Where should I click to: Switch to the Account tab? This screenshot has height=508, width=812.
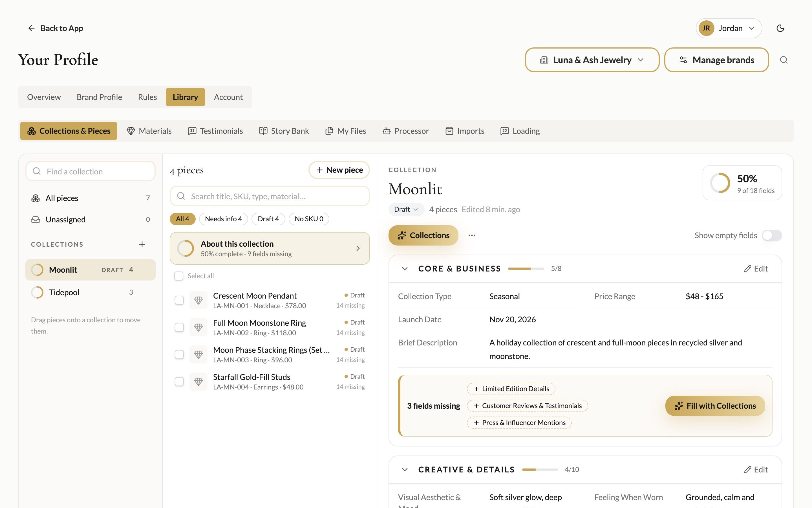pos(228,97)
